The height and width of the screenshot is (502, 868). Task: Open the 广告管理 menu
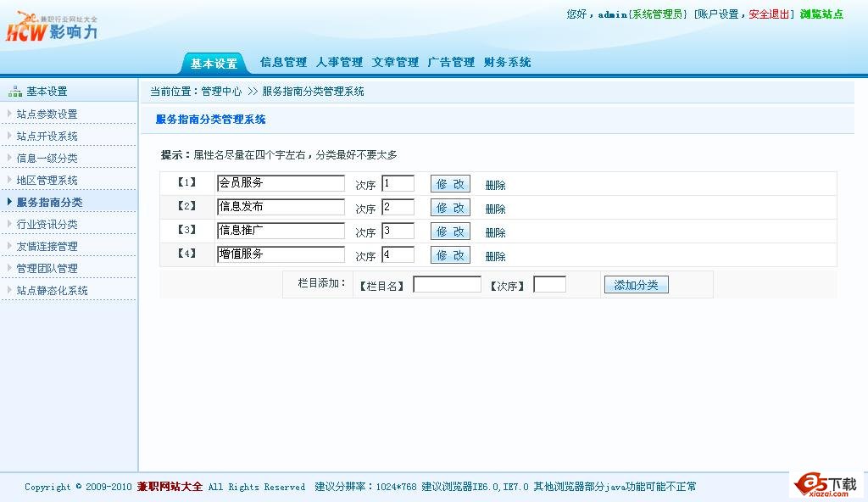point(451,62)
